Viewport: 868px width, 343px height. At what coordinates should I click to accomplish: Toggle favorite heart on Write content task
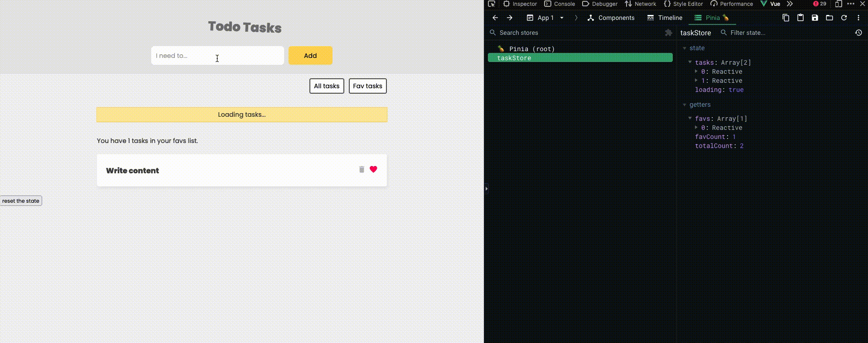373,169
